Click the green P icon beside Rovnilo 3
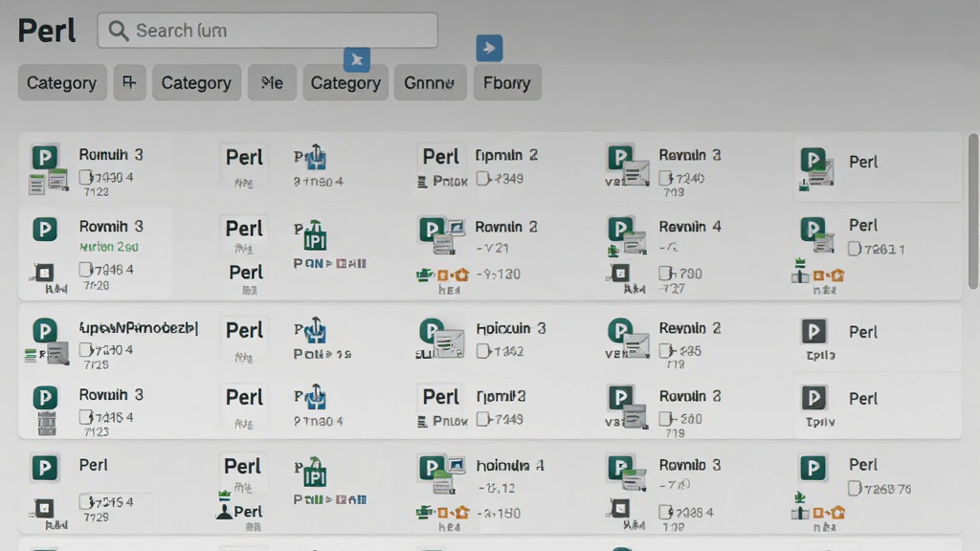The image size is (980, 551). coord(620,468)
